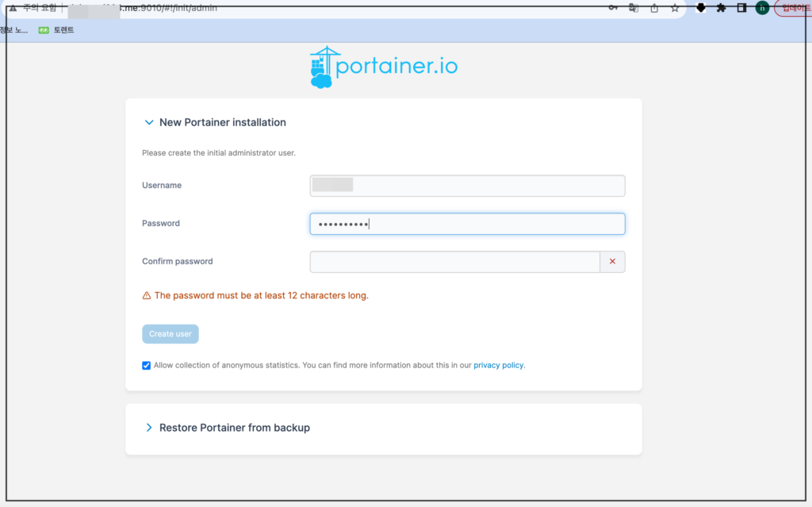Click the translate page icon in address bar
Viewport: 812px width, 507px height.
(634, 8)
